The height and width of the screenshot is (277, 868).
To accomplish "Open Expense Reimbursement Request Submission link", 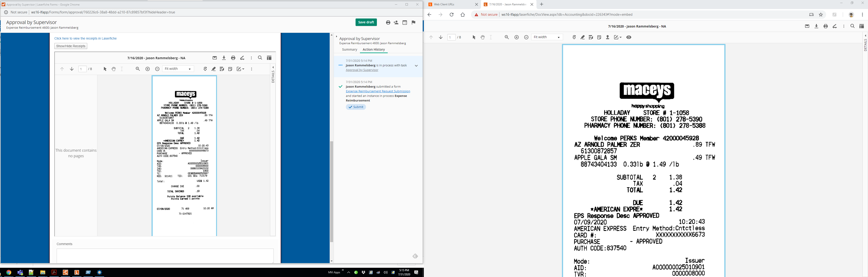I will point(378,91).
